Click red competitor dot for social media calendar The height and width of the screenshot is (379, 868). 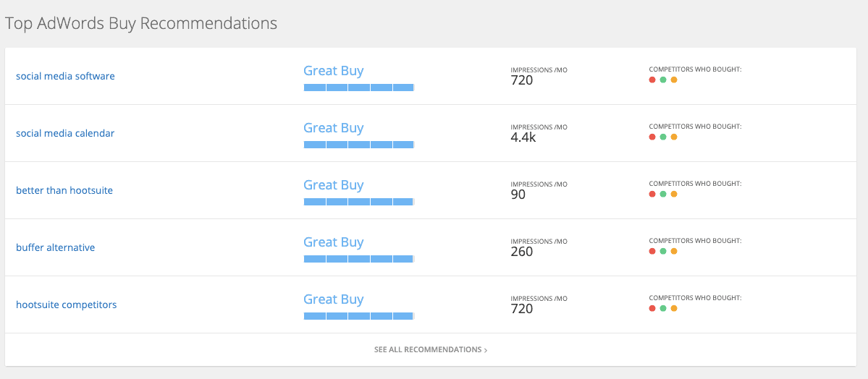point(652,137)
